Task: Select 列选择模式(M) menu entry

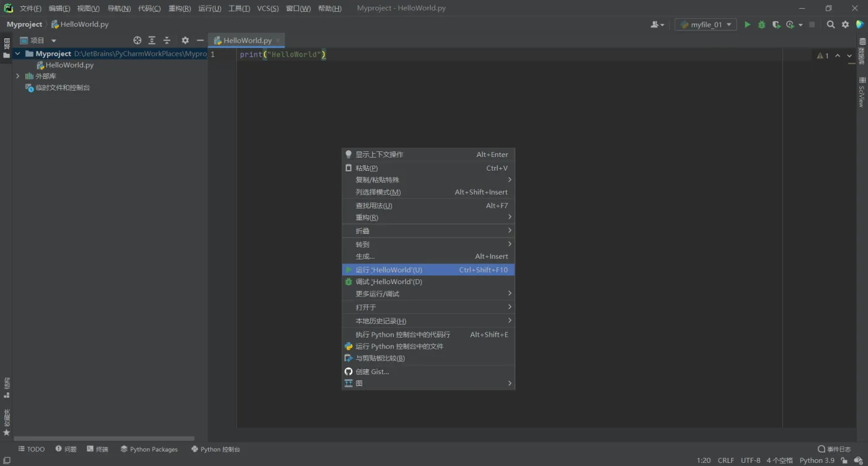Action: pyautogui.click(x=428, y=192)
